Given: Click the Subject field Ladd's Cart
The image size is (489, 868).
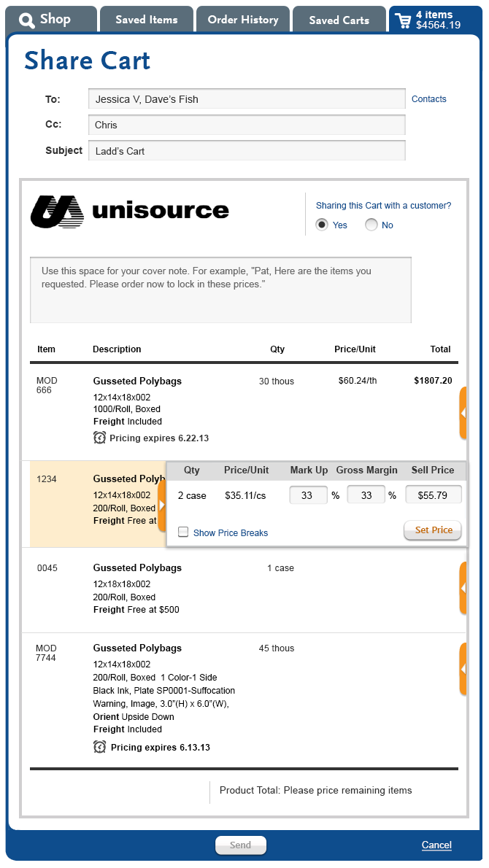Looking at the screenshot, I should pyautogui.click(x=247, y=150).
